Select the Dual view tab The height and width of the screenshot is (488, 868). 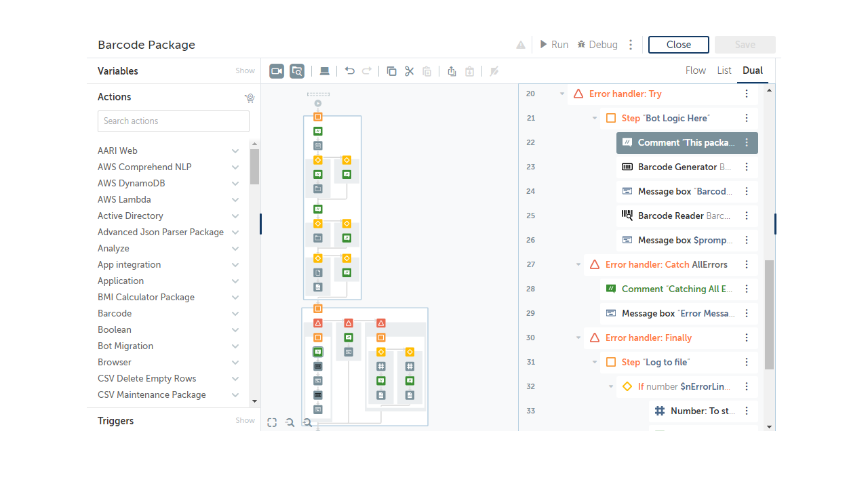753,70
